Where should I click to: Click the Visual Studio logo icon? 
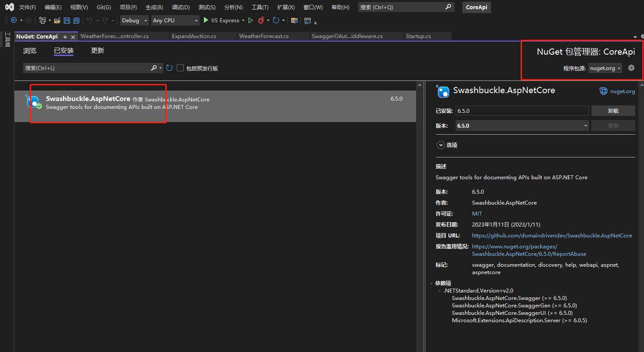click(9, 7)
